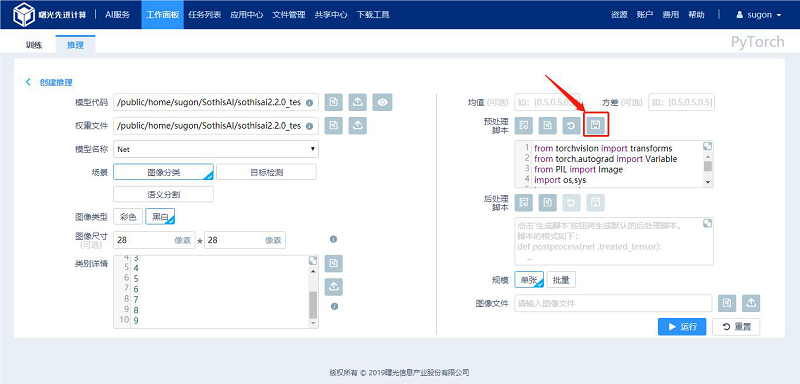Click the 曙光先进计算 logo
Image resolution: width=800 pixels, height=384 pixels.
pos(49,15)
